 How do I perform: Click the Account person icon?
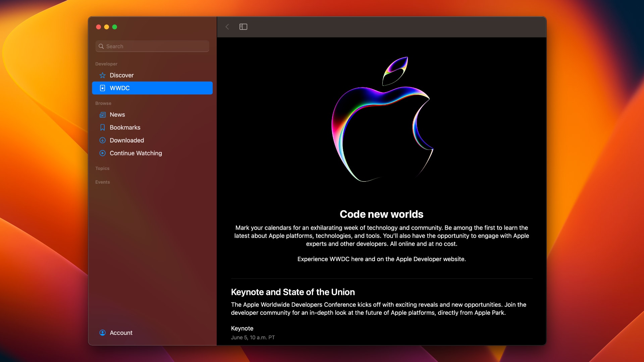[x=103, y=333]
